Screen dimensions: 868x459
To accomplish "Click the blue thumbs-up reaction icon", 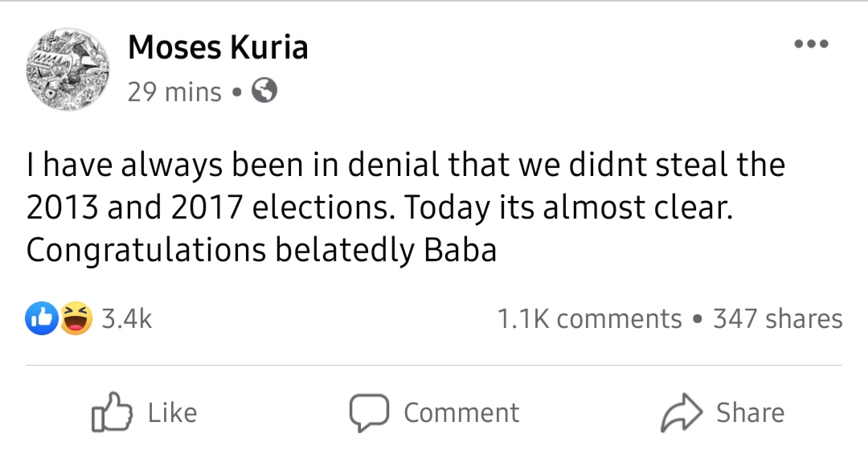I will tap(43, 319).
